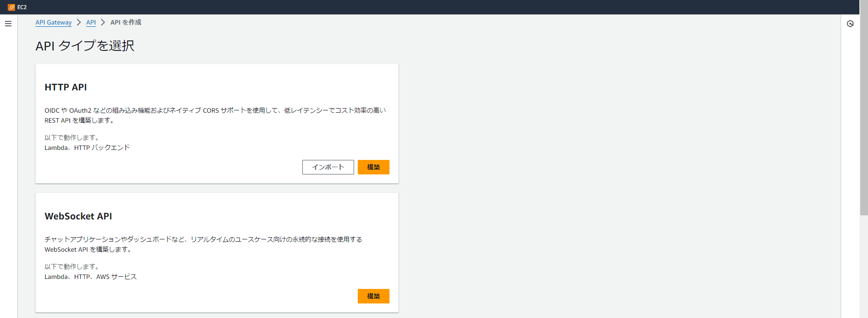Click the インポート button in HTTP API
Viewport: 868px width, 318px height.
pos(328,167)
